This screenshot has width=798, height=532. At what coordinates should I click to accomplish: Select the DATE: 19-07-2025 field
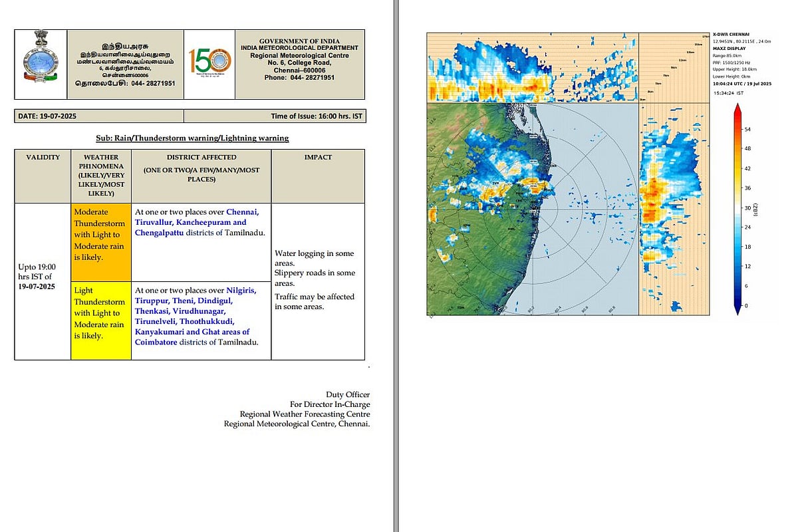(x=48, y=116)
